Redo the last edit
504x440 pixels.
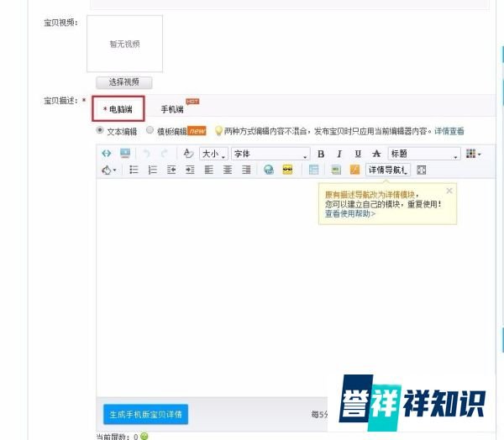[165, 154]
